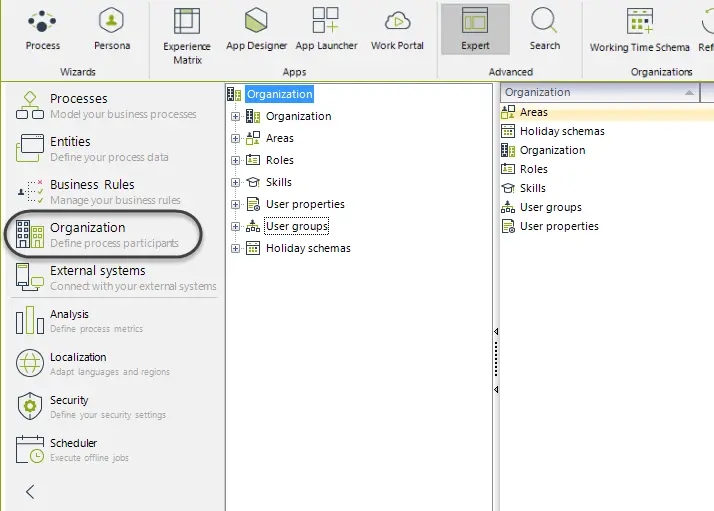Select Areas in the tree
Screen dimensions: 714x511
tap(280, 138)
